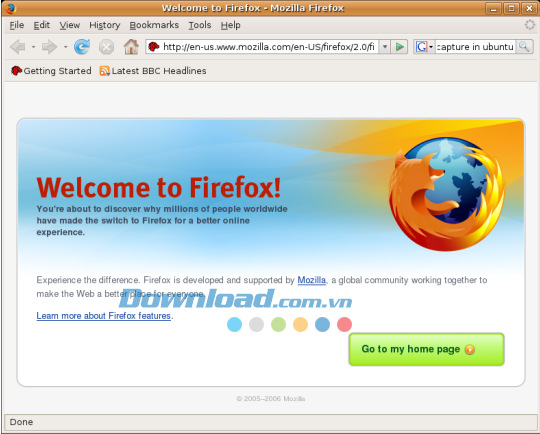Close the Firefox window
540x434 pixels.
(529, 8)
